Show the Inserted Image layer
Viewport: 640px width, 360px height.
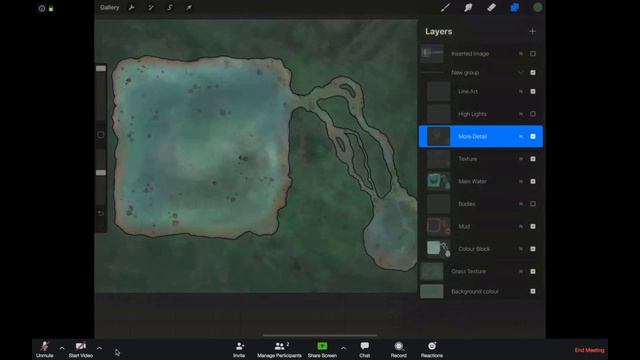[533, 53]
